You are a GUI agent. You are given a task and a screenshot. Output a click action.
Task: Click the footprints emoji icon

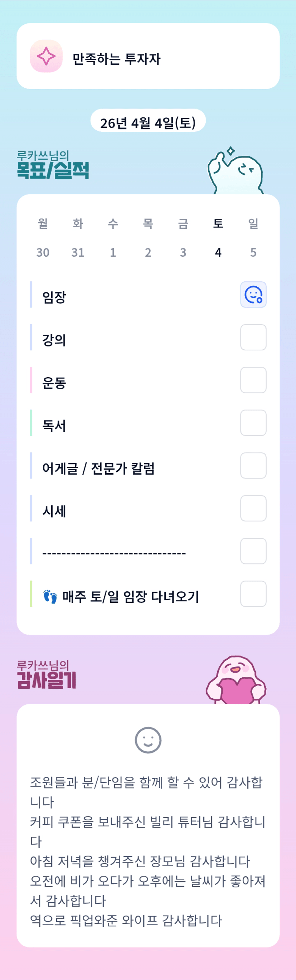(x=50, y=597)
